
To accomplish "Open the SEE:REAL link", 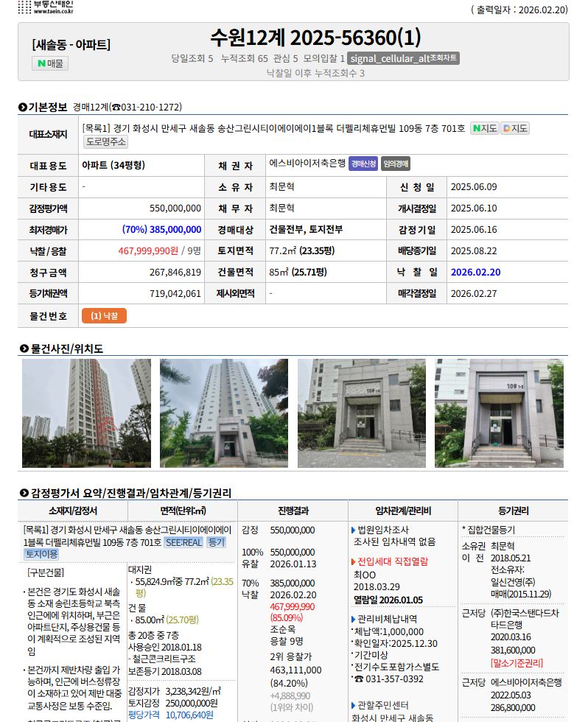I will [183, 542].
